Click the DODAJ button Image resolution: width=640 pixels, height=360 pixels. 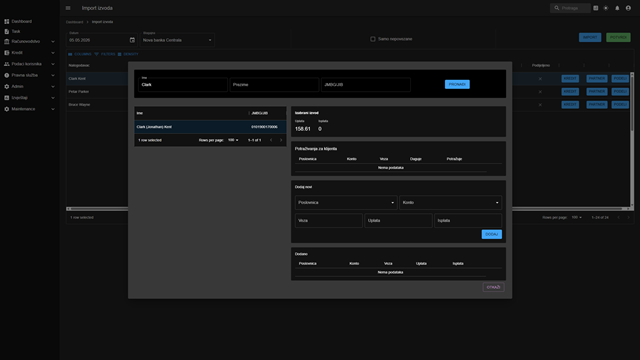(x=491, y=234)
